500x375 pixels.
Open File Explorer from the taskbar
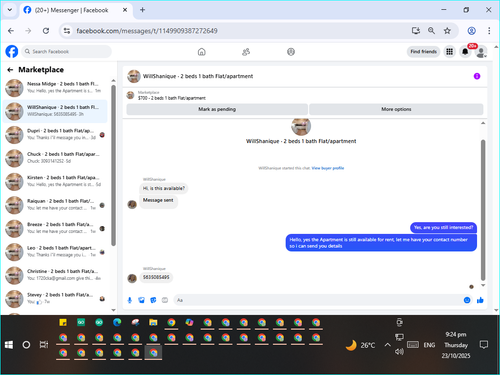153,322
